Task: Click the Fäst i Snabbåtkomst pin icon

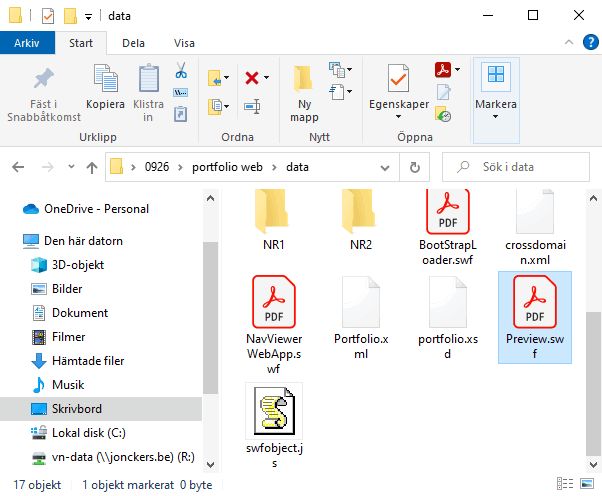Action: (43, 79)
